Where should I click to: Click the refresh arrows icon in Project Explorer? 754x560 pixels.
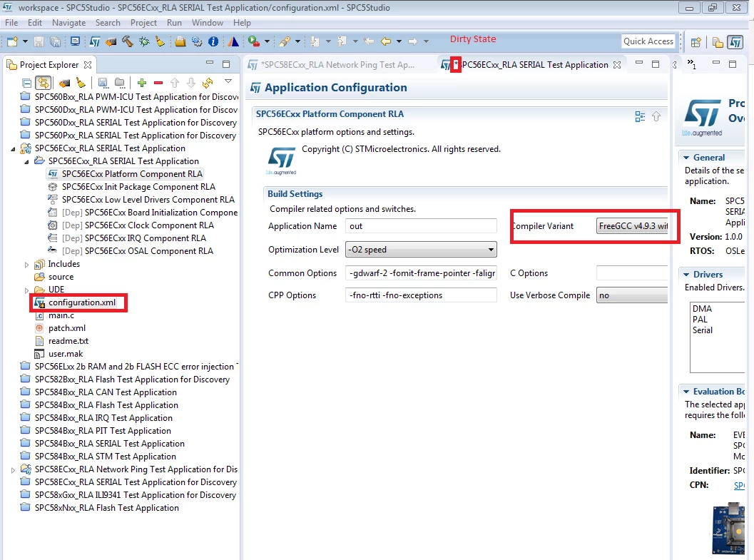[208, 83]
